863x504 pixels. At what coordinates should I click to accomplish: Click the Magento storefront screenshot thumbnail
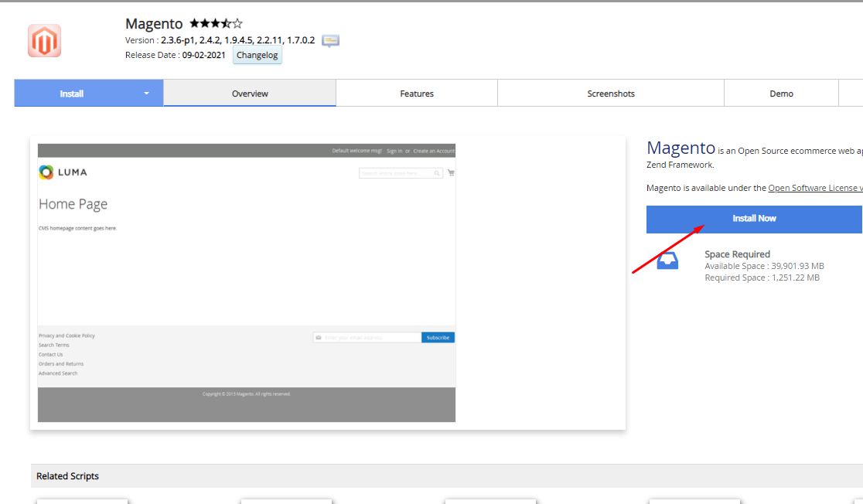tap(247, 283)
